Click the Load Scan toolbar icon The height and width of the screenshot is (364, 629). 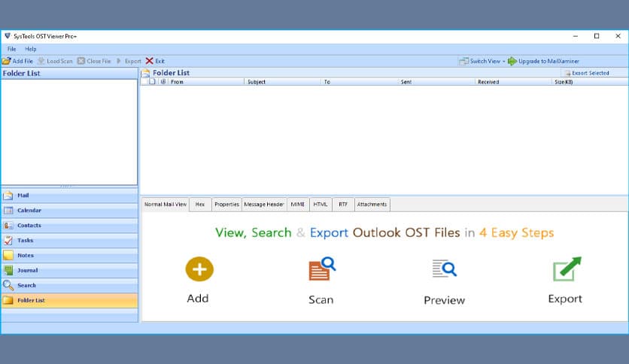[x=41, y=61]
